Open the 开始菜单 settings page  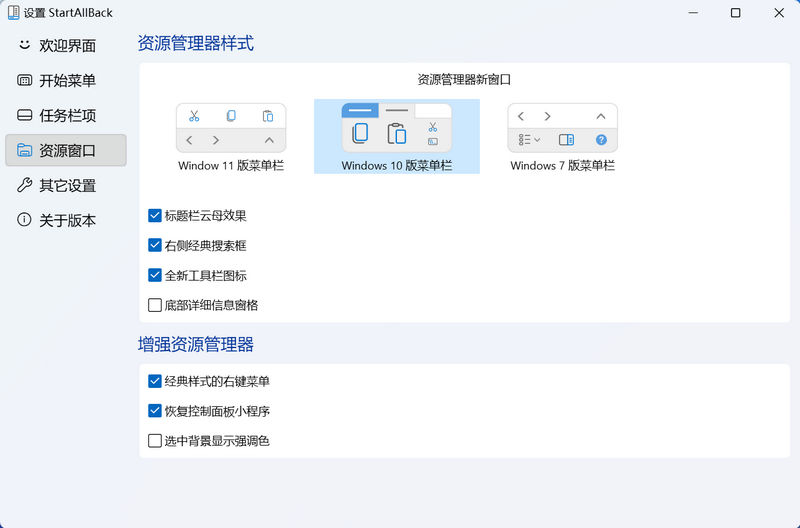pos(67,81)
